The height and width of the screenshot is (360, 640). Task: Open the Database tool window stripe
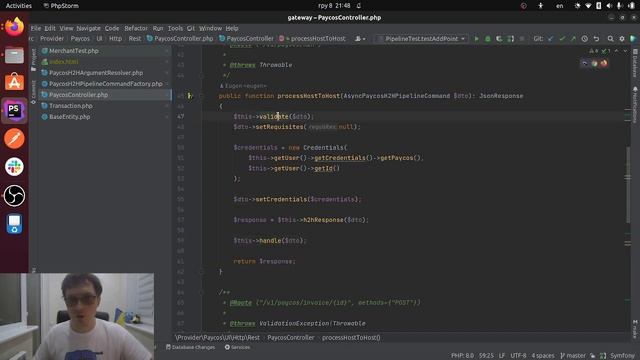(635, 63)
